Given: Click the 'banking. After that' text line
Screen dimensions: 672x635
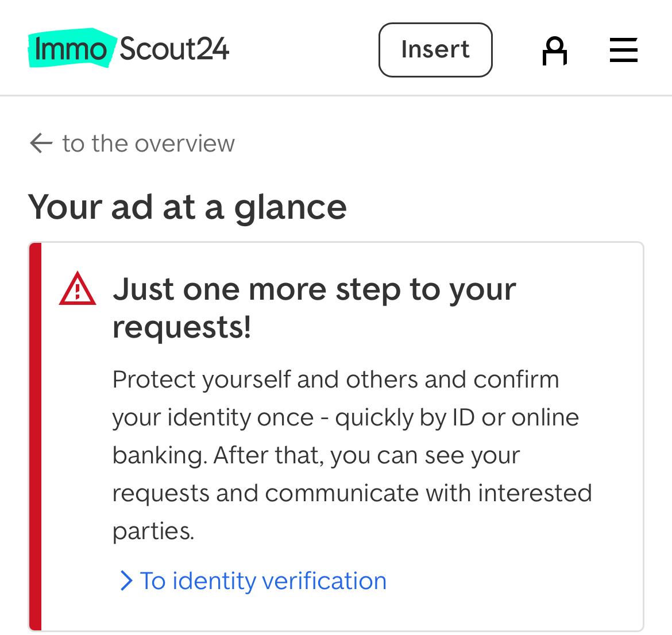Looking at the screenshot, I should point(316,455).
